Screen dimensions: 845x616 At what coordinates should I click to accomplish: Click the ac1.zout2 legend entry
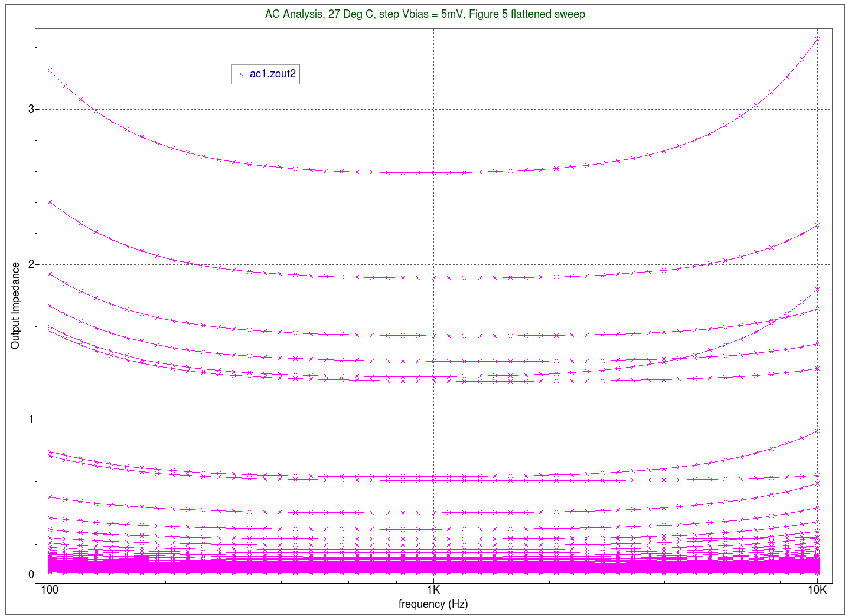(266, 74)
